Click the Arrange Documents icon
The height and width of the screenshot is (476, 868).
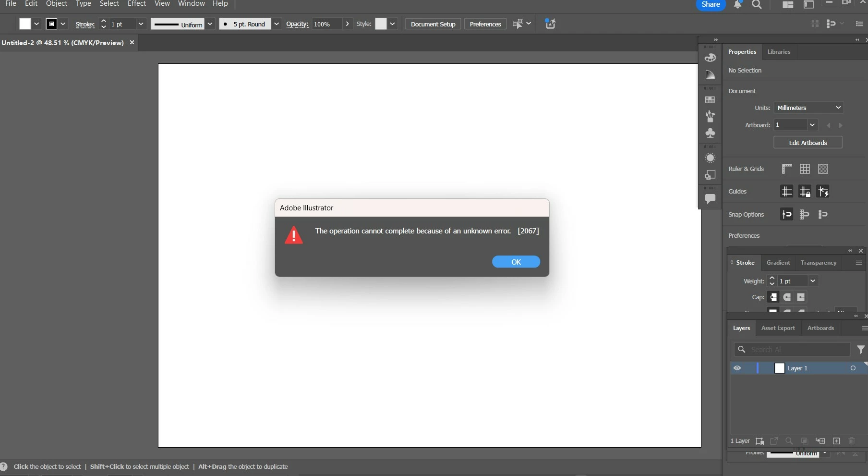coord(788,5)
